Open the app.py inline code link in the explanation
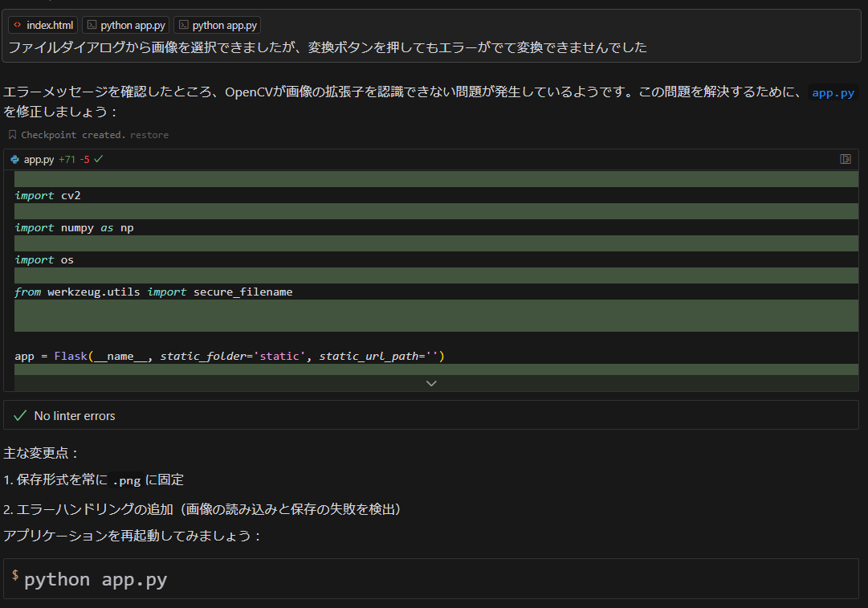 click(833, 92)
